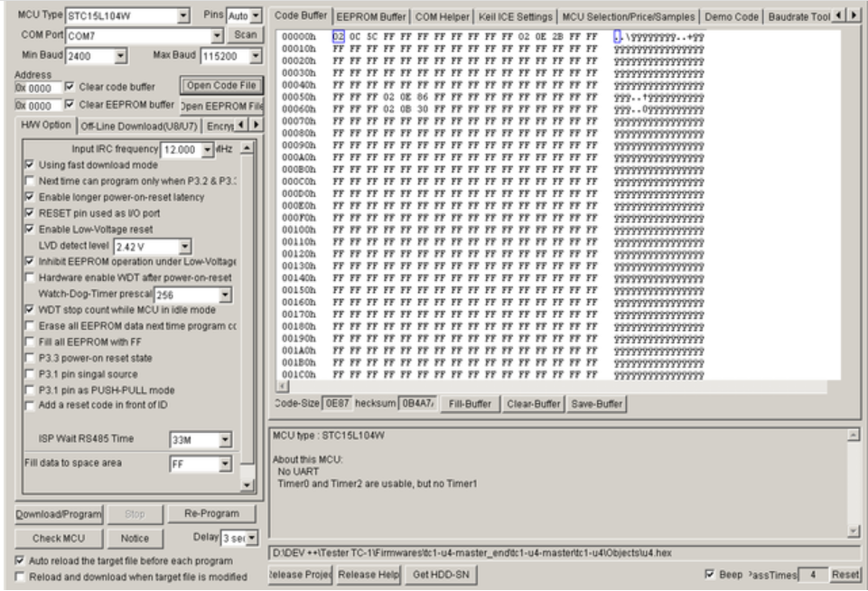Open the Baudrate Tool tab
The height and width of the screenshot is (591, 868).
point(798,17)
